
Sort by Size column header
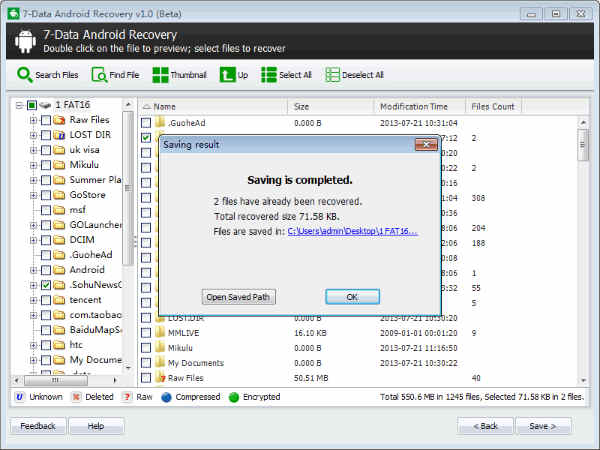click(x=331, y=107)
